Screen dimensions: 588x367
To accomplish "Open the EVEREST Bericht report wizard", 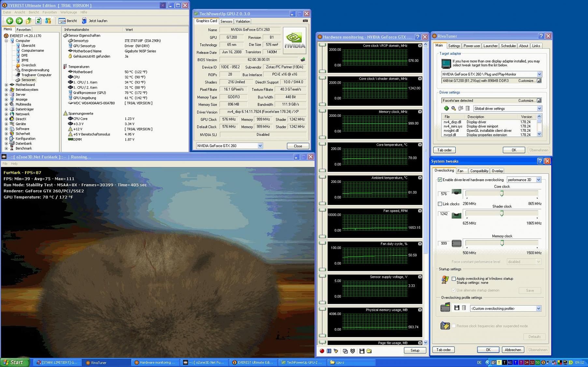I will pyautogui.click(x=68, y=21).
